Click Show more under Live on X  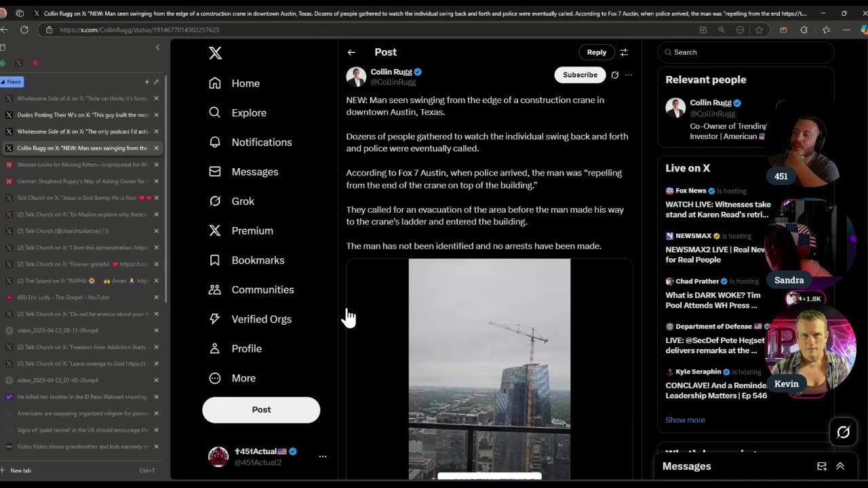point(685,420)
